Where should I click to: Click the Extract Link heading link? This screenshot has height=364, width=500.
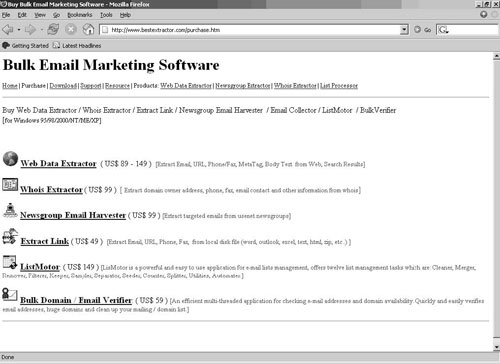tap(45, 241)
